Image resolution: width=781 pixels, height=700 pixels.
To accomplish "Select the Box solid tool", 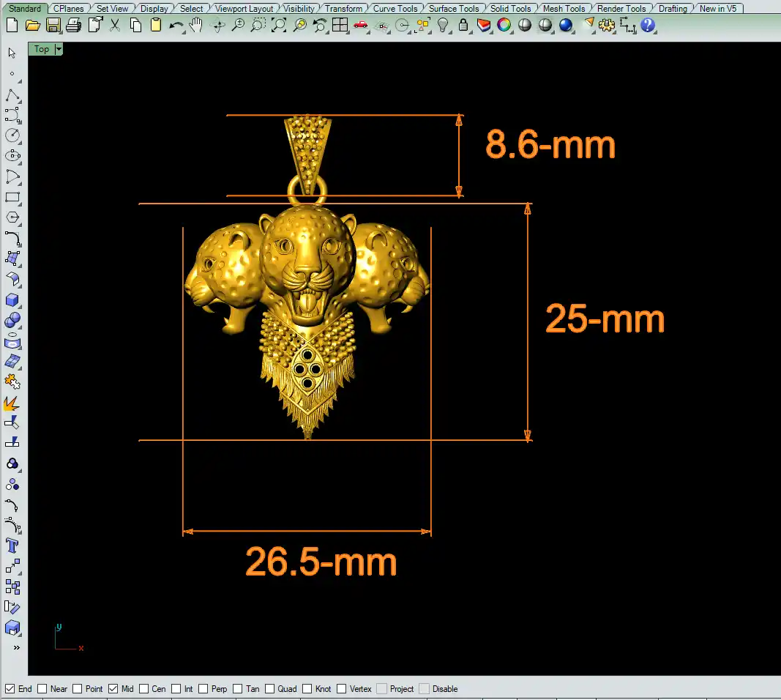I will [12, 300].
